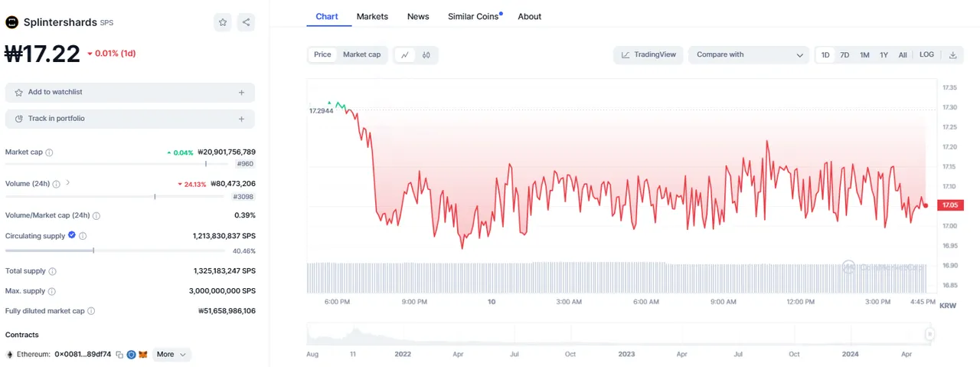This screenshot has height=367, width=980.
Task: Click Volume/Market cap (24h) info icon
Action: click(96, 215)
